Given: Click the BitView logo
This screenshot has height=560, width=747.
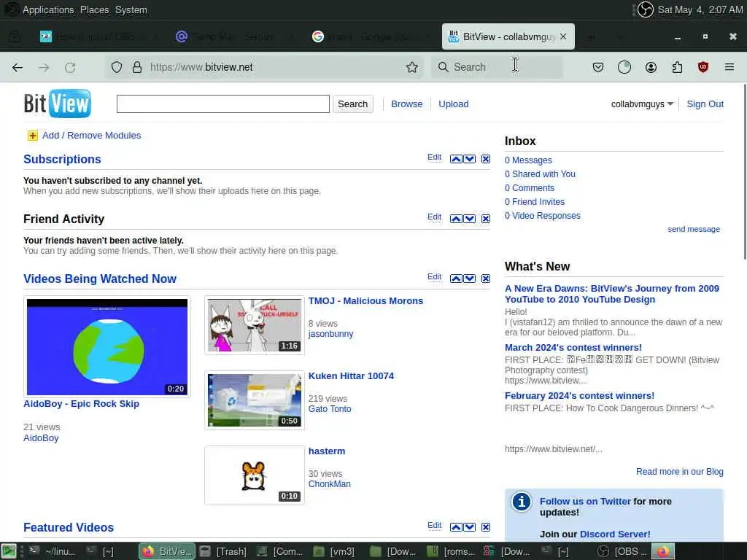Looking at the screenshot, I should pos(57,104).
